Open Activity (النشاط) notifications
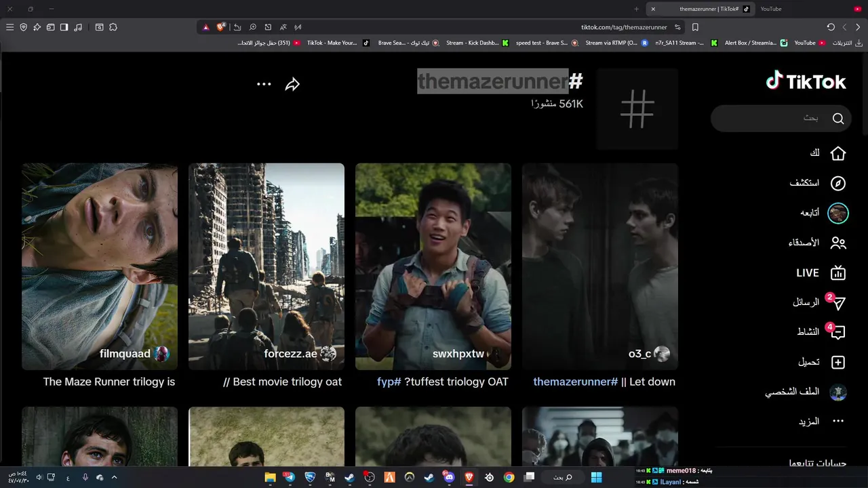Screen dimensions: 868x488 click(822, 332)
